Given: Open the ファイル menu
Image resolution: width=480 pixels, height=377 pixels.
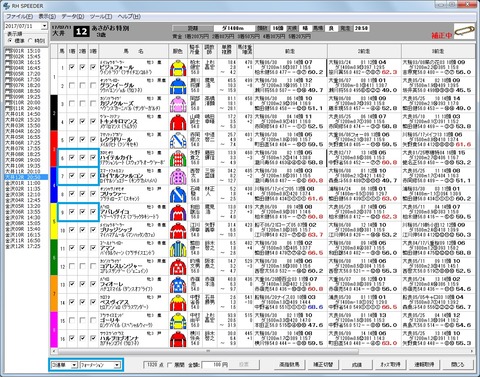Looking at the screenshot, I should [x=19, y=16].
